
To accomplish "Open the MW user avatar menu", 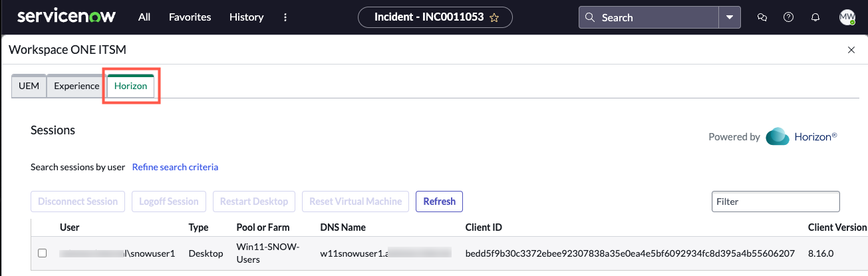I will [847, 17].
